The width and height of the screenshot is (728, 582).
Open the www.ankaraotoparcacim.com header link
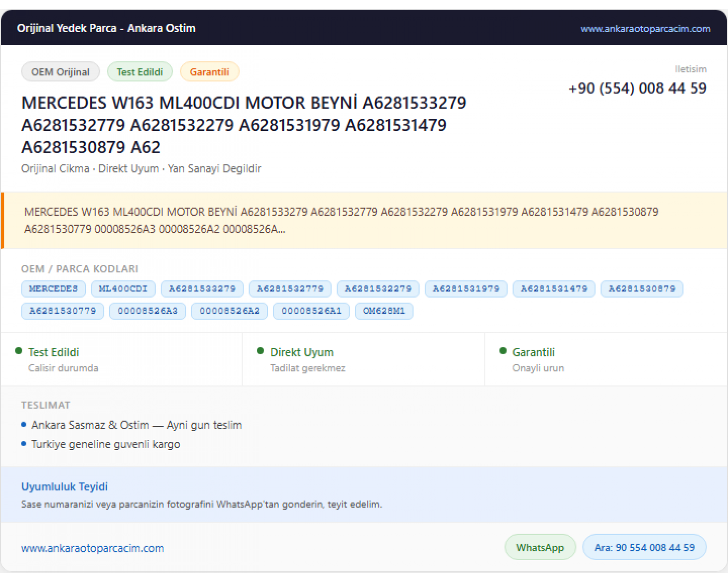(645, 29)
